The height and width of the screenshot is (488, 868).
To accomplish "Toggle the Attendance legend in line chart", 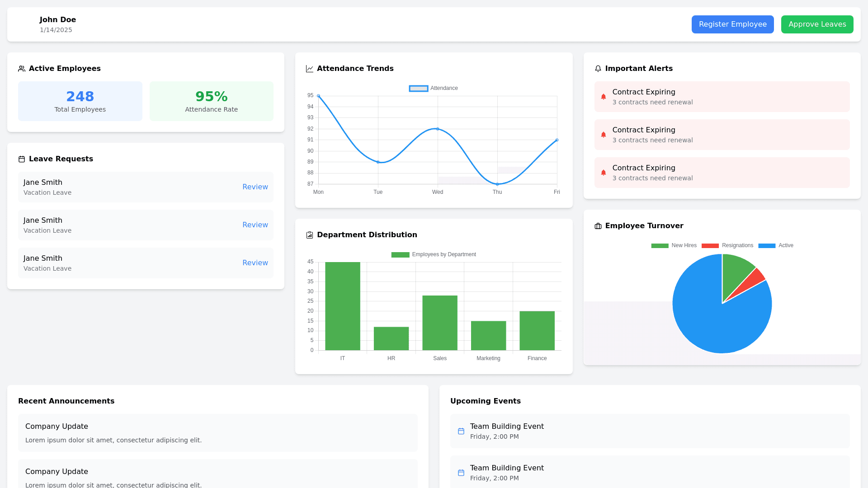I will point(419,89).
